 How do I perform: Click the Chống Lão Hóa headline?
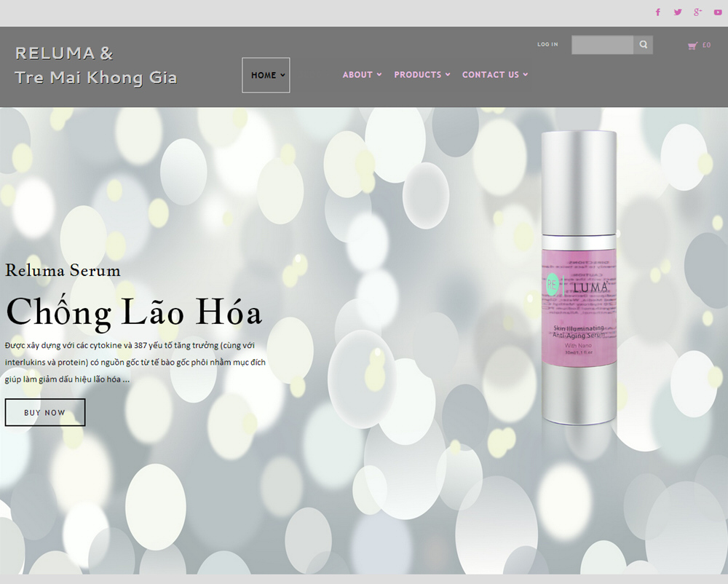pos(134,312)
